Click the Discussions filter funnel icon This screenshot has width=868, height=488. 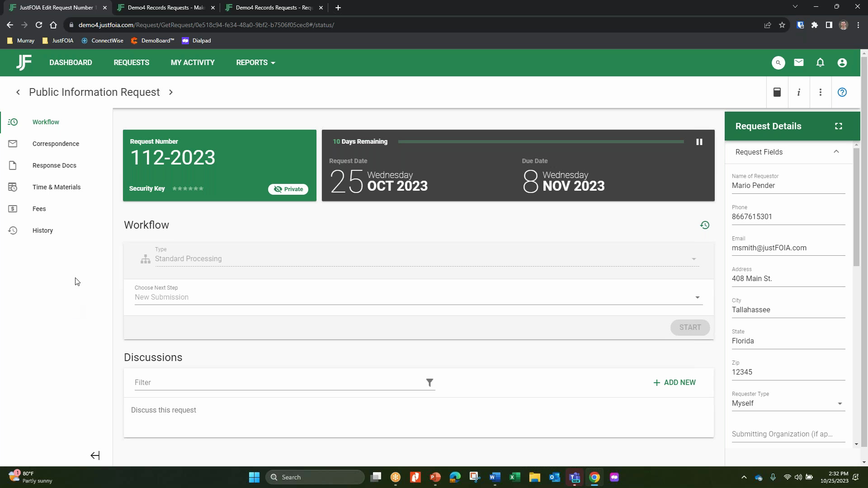tap(429, 383)
